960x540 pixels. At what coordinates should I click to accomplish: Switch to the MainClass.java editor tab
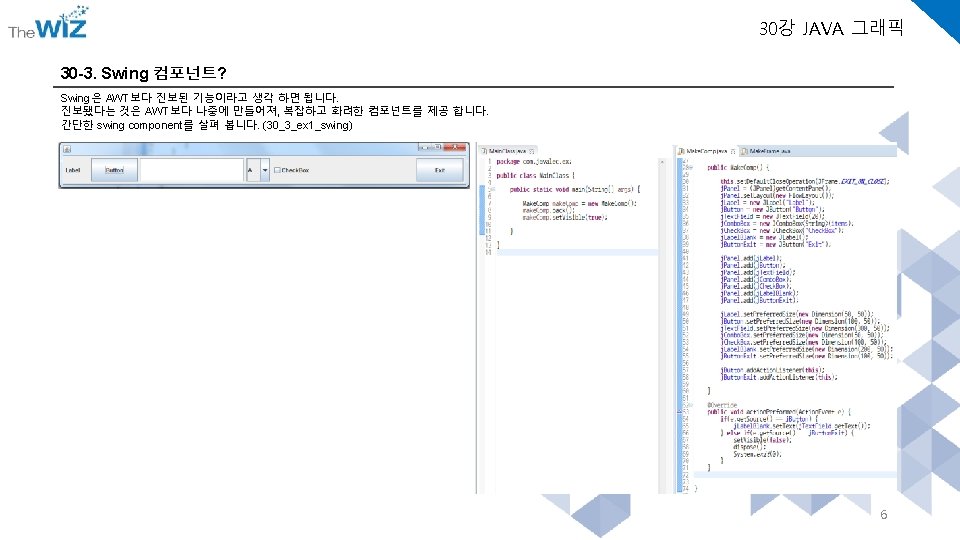tap(507, 151)
